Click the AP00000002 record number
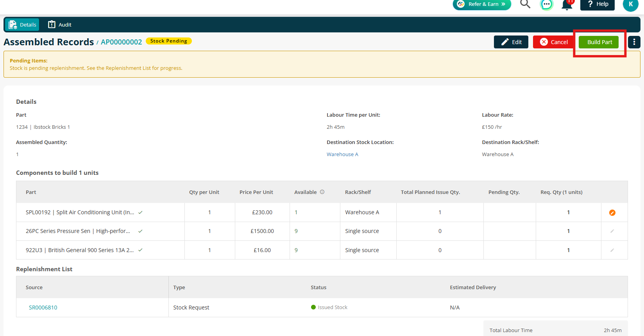This screenshot has height=336, width=644. click(x=122, y=42)
